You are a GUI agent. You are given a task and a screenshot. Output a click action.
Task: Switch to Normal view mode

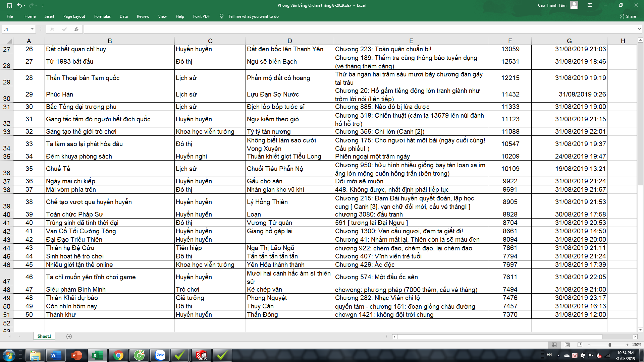click(554, 345)
